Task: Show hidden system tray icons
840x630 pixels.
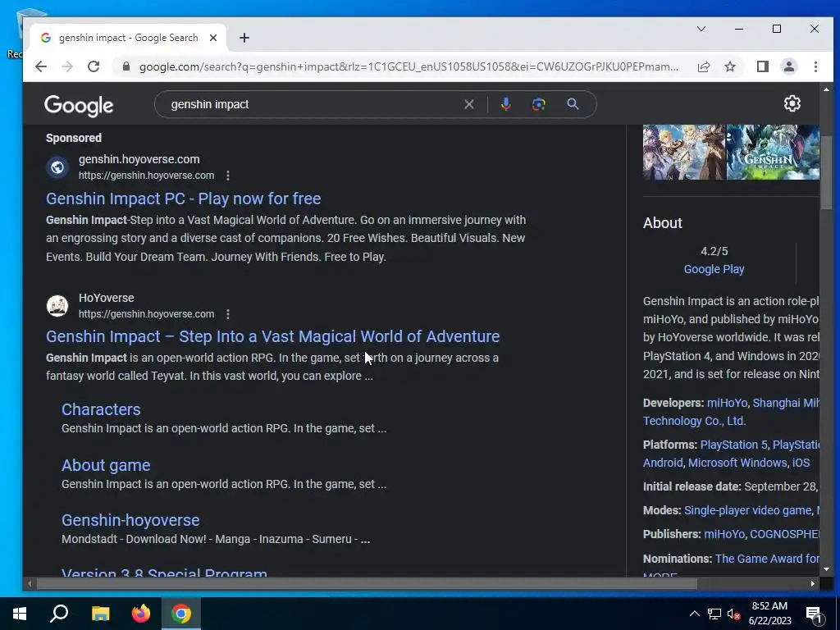Action: tap(694, 614)
